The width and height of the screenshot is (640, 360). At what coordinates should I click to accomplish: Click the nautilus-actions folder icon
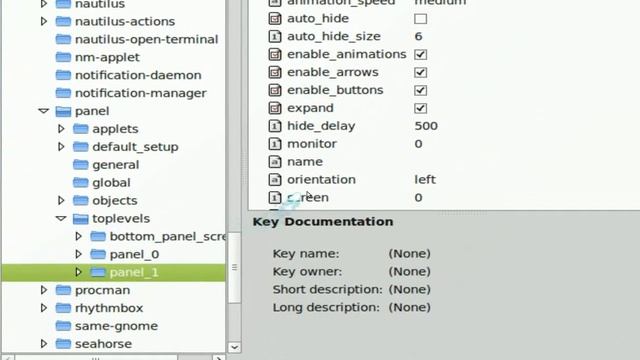63,21
